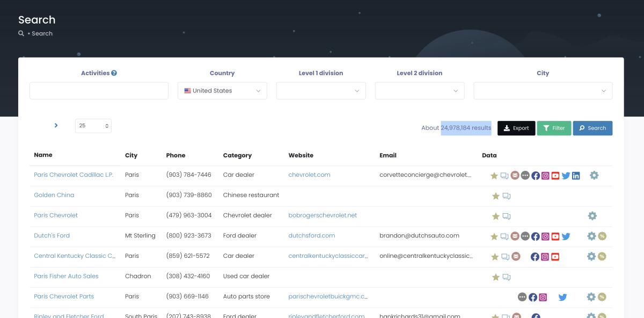Open LinkedIn icon for Paris Chevrolet Cadillac

click(x=576, y=175)
